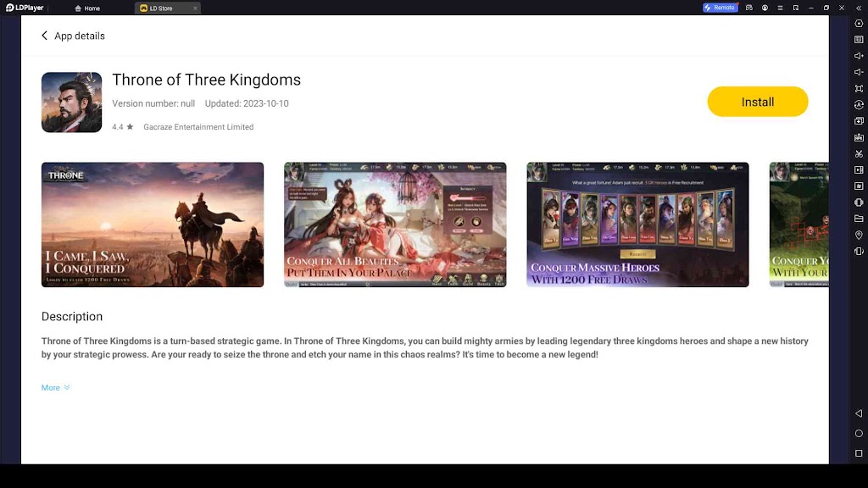
Task: Click the LDPlayer logo in title bar
Action: click(25, 8)
